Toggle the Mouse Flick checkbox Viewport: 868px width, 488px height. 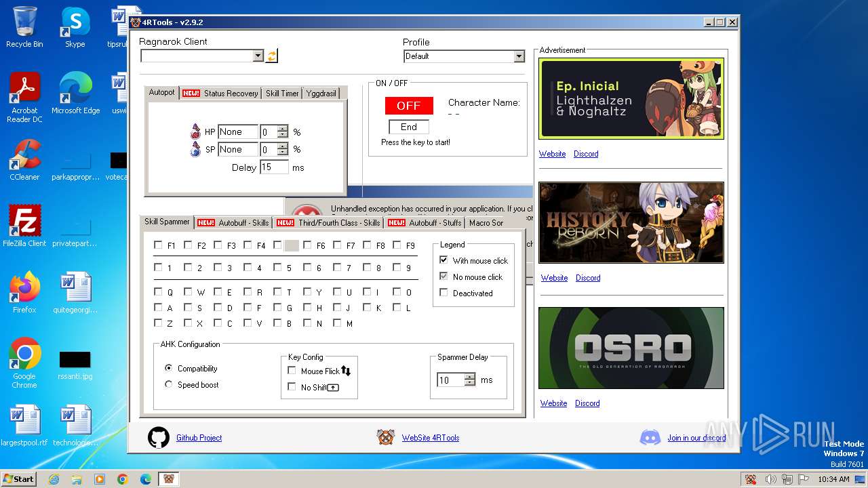click(292, 371)
